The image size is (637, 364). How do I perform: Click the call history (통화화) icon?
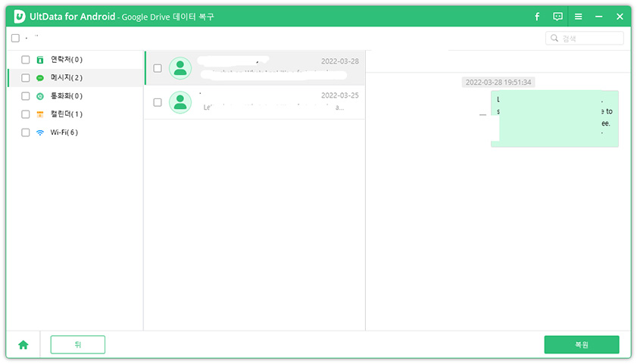click(x=40, y=96)
